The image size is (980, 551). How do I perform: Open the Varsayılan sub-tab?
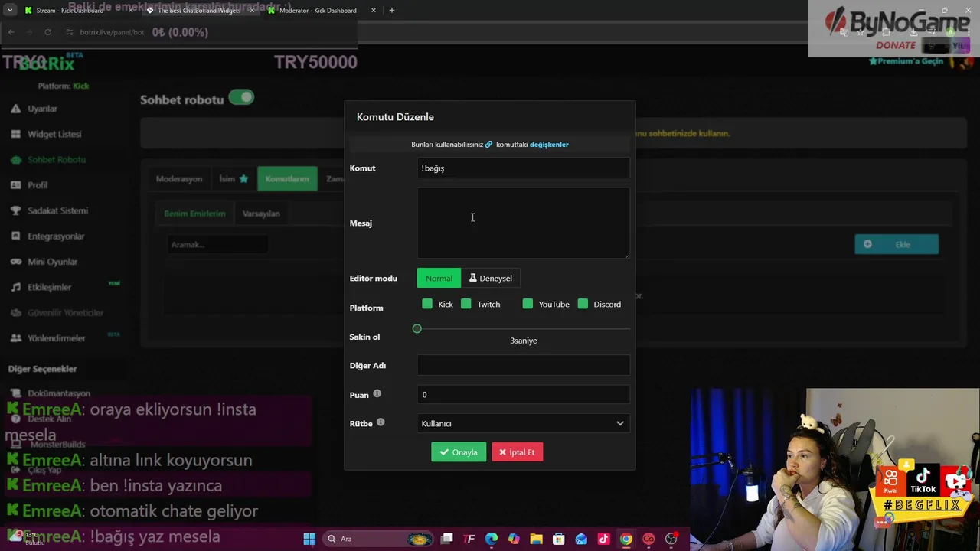pyautogui.click(x=261, y=214)
